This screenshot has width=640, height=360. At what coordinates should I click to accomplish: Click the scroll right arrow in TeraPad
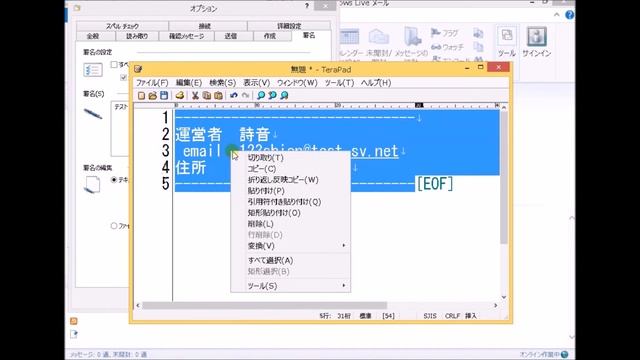click(x=496, y=305)
